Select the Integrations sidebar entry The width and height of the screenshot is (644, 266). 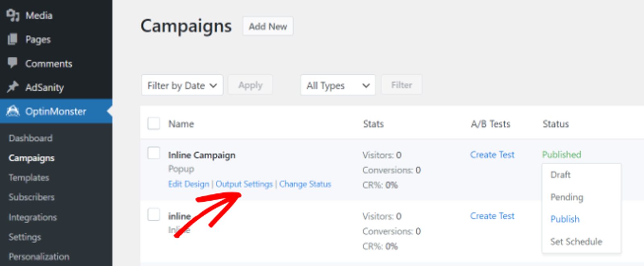33,217
